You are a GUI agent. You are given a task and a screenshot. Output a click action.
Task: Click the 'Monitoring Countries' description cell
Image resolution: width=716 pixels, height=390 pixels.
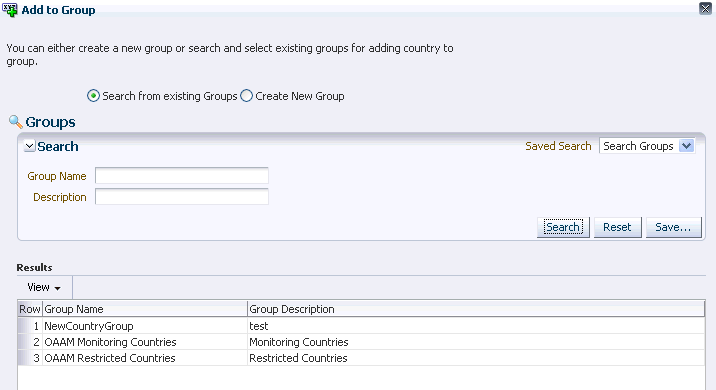click(476, 342)
